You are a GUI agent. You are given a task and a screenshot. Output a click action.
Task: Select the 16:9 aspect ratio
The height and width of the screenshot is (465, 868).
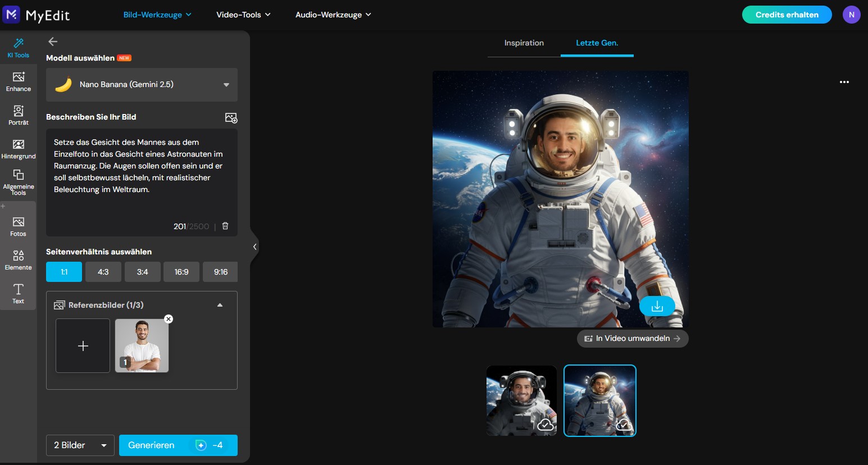181,271
